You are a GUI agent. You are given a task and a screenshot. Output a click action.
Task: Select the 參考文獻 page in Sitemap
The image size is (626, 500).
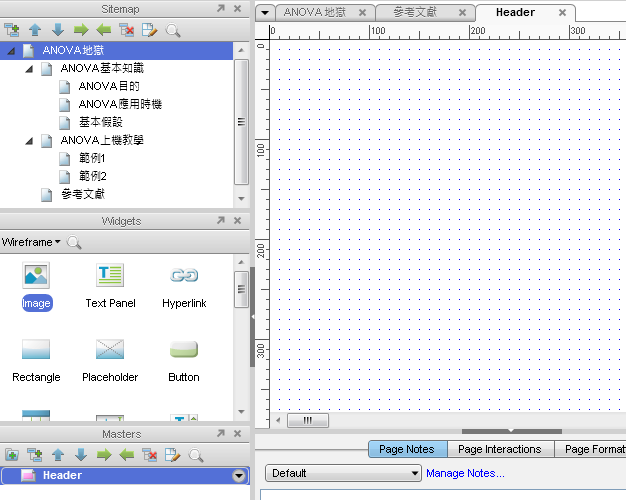click(83, 194)
